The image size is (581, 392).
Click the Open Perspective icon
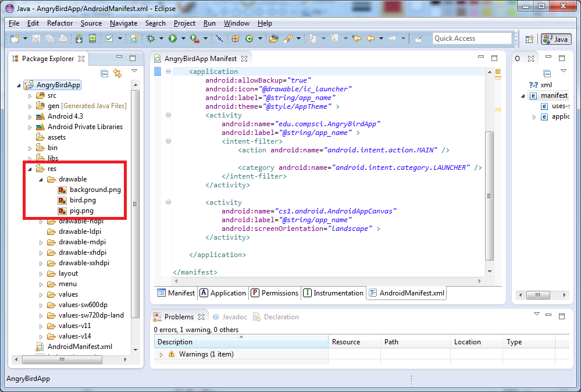[x=529, y=39]
